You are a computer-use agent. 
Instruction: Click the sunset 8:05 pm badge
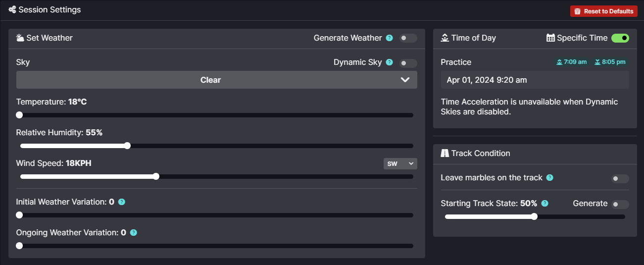(610, 62)
